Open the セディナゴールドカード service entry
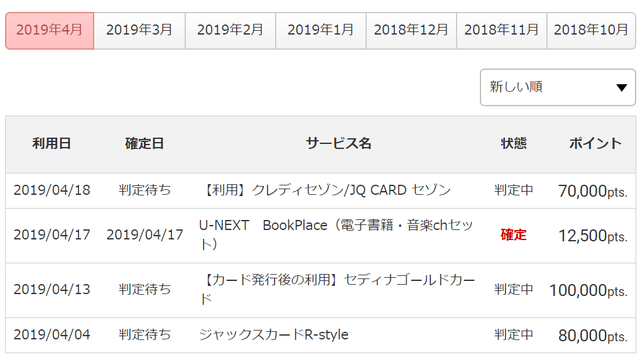 click(x=337, y=289)
